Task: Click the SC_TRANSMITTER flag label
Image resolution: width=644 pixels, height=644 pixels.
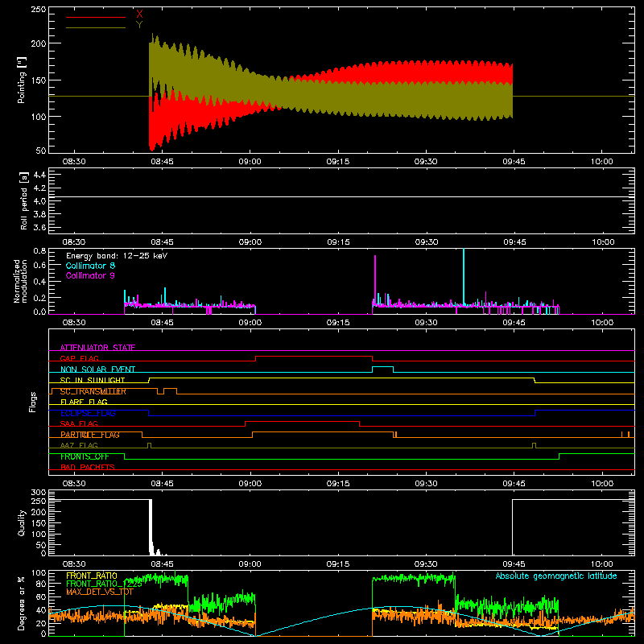Action: pyautogui.click(x=93, y=391)
